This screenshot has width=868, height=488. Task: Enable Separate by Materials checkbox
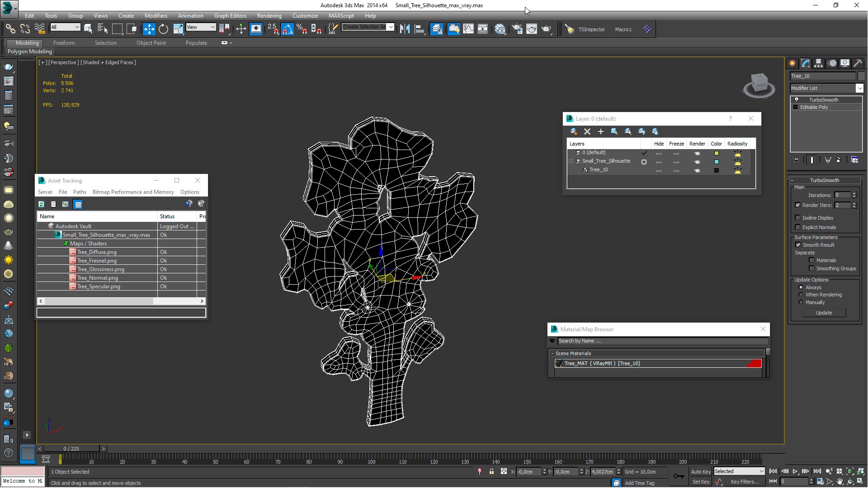pyautogui.click(x=811, y=260)
